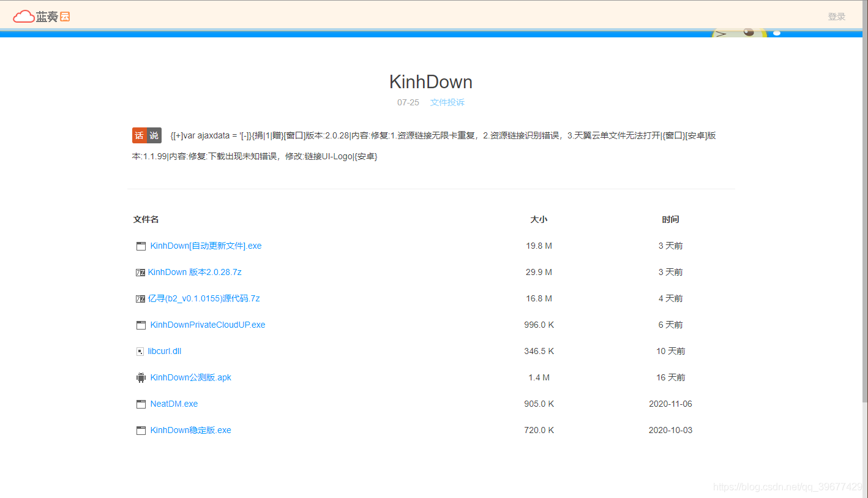Image resolution: width=868 pixels, height=498 pixels.
Task: Download KinhDown稳定版.exe
Action: 191,430
